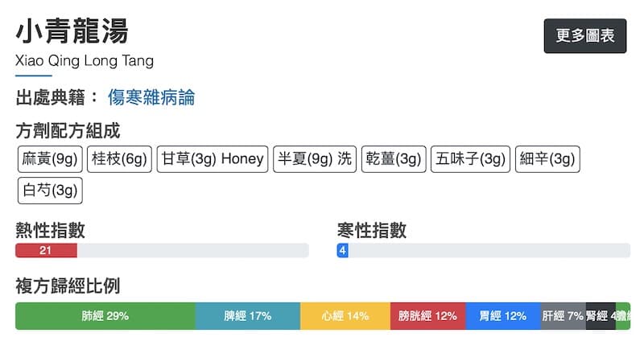644x341 pixels.
Task: Click the teal 脾經 17% segment
Action: click(248, 316)
